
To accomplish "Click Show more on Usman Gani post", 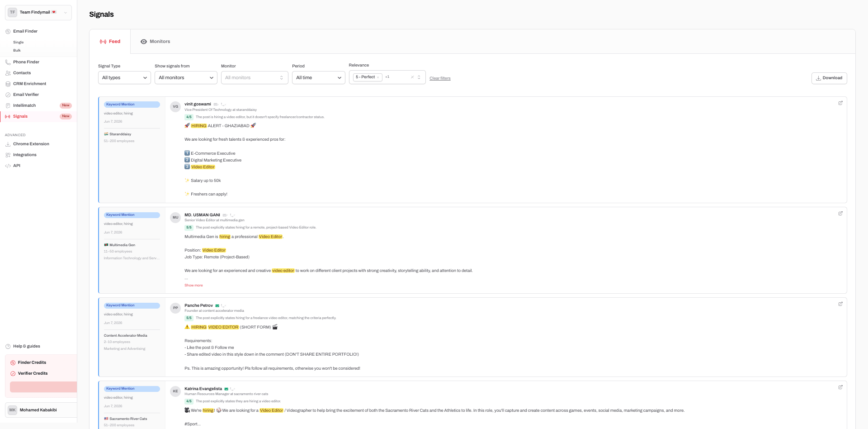I will click(193, 286).
